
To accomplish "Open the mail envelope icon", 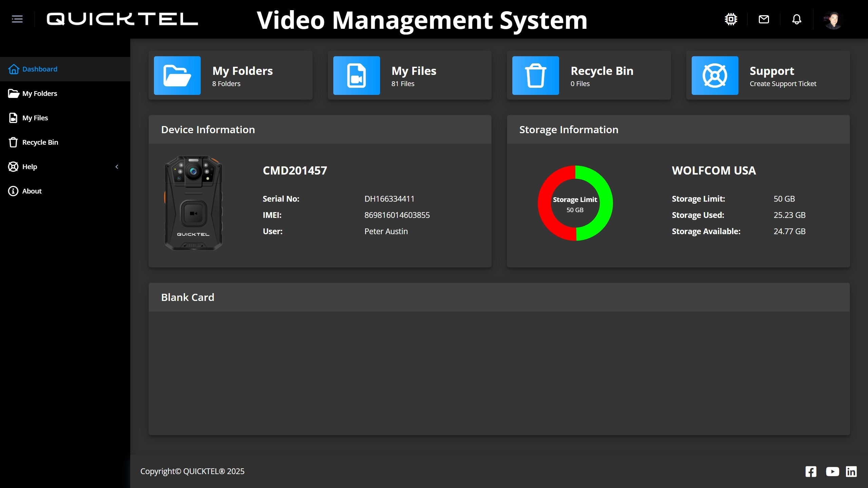I will coord(764,19).
